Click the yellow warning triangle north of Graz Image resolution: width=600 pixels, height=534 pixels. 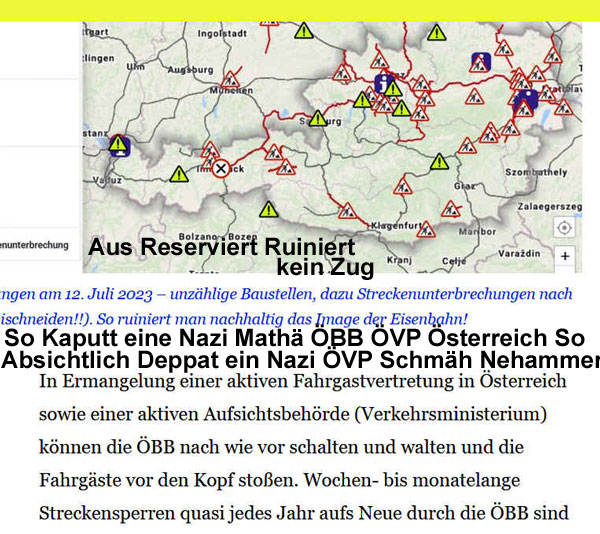point(439,161)
